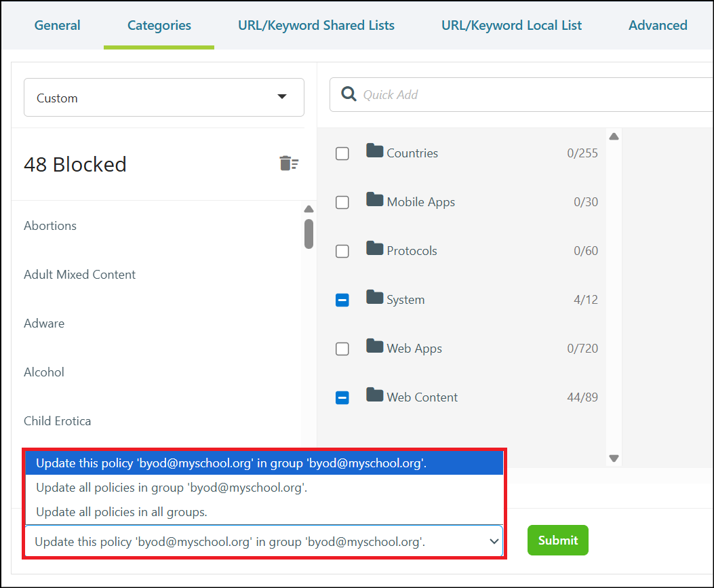The height and width of the screenshot is (588, 714).
Task: Toggle the System partial-selection checkbox
Action: (x=342, y=300)
